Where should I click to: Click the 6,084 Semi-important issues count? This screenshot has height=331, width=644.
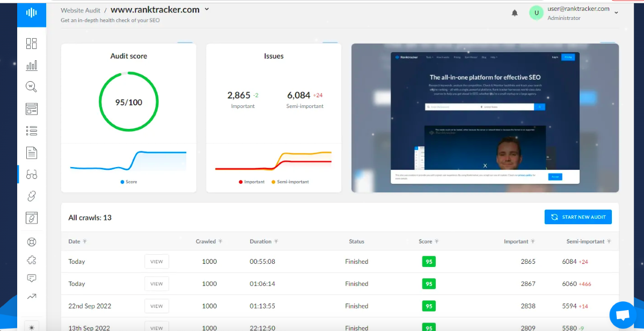click(x=299, y=95)
